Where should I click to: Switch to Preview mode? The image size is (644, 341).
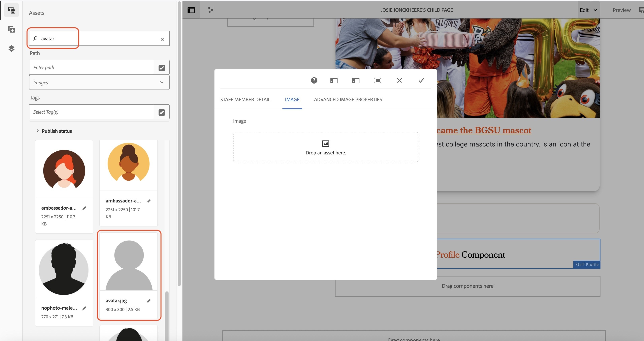(x=622, y=10)
